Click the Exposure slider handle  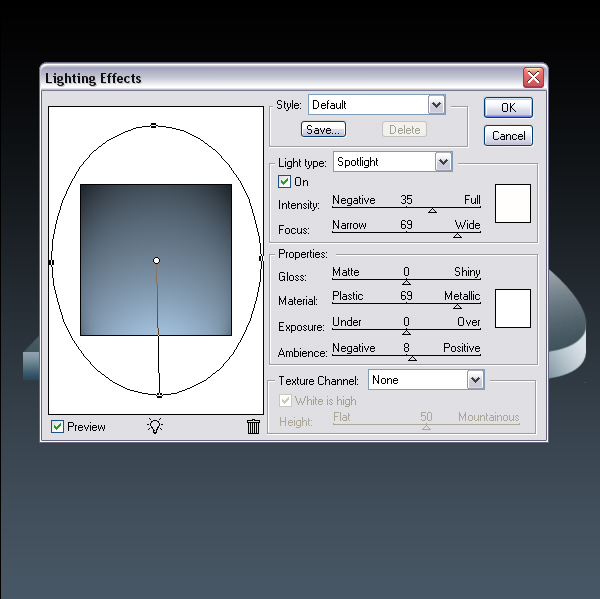point(406,332)
